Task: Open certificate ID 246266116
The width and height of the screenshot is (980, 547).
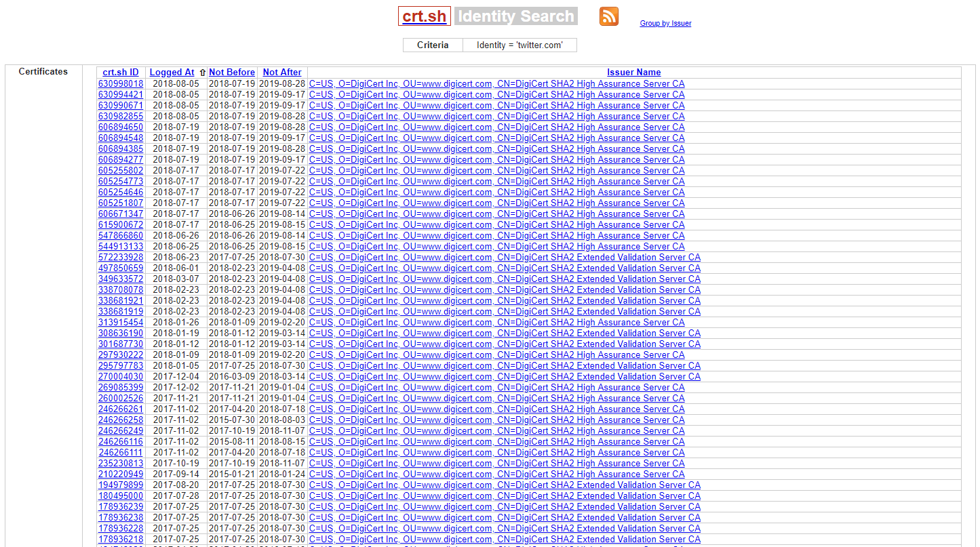Action: 121,442
